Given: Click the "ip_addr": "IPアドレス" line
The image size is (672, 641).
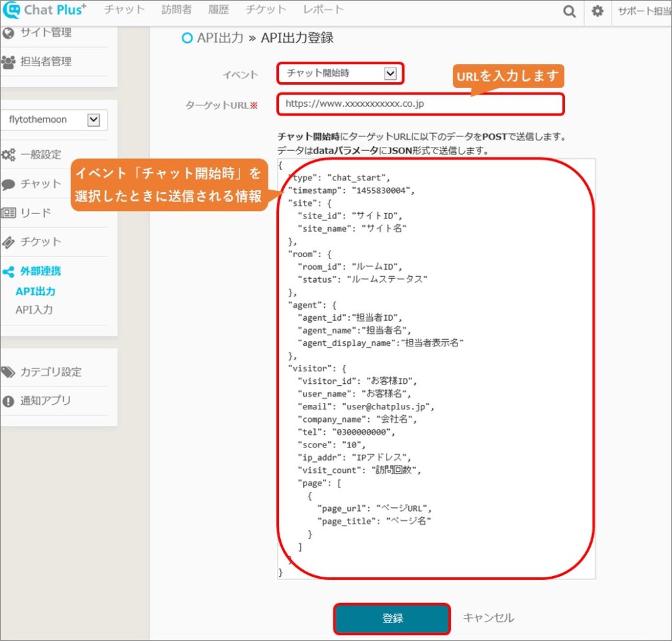Looking at the screenshot, I should tap(355, 457).
